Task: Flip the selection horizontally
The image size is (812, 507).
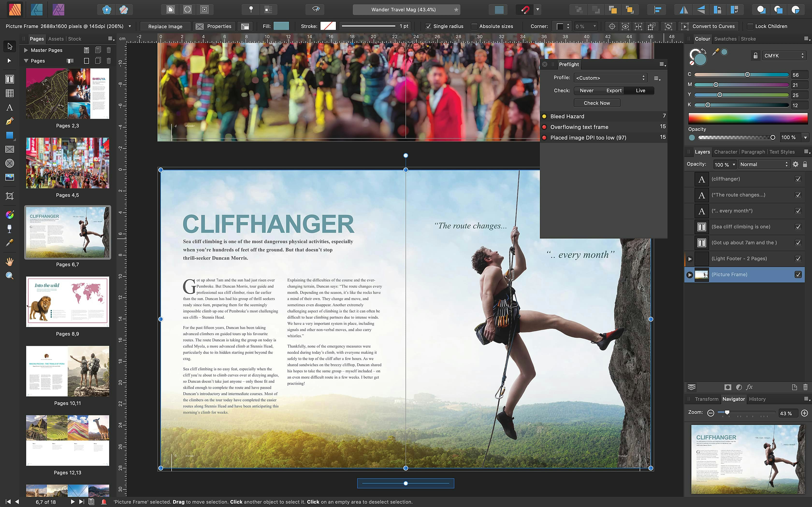Action: point(683,9)
